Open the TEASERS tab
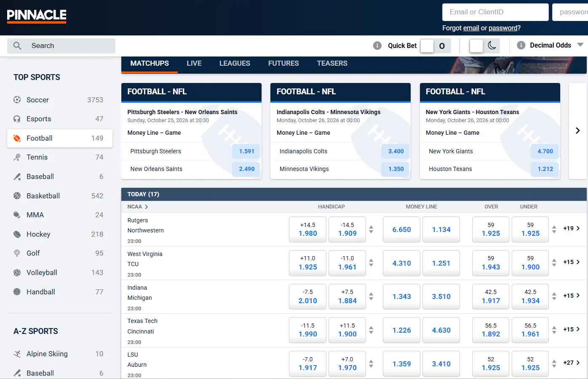 (x=332, y=63)
